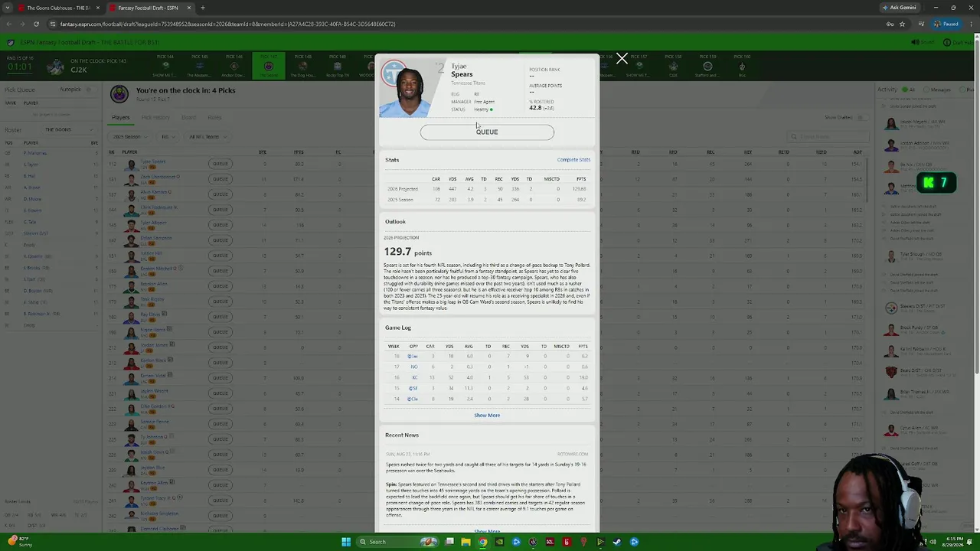Go back in the browser
The width and height of the screenshot is (980, 551).
point(8,24)
